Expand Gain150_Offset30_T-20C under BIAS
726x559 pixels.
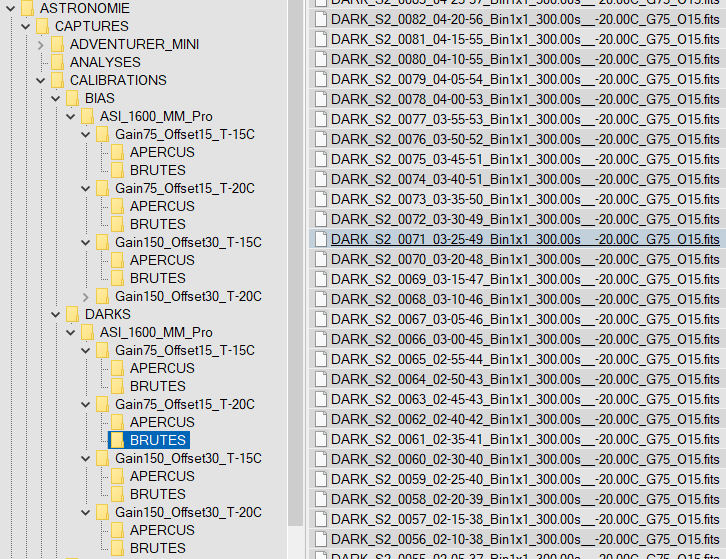86,296
